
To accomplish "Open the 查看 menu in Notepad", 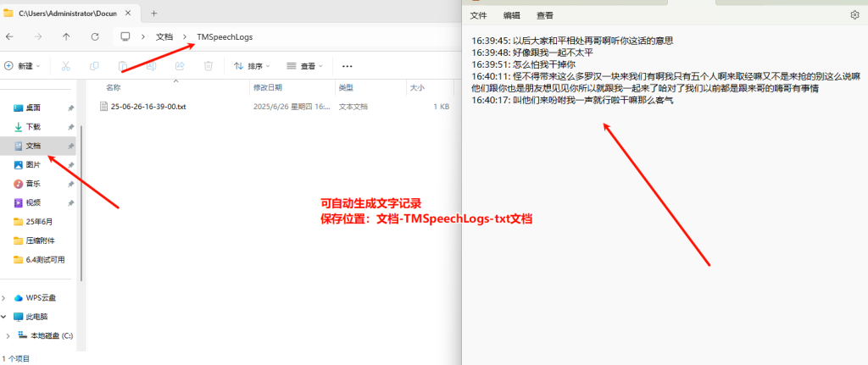I will pos(545,15).
